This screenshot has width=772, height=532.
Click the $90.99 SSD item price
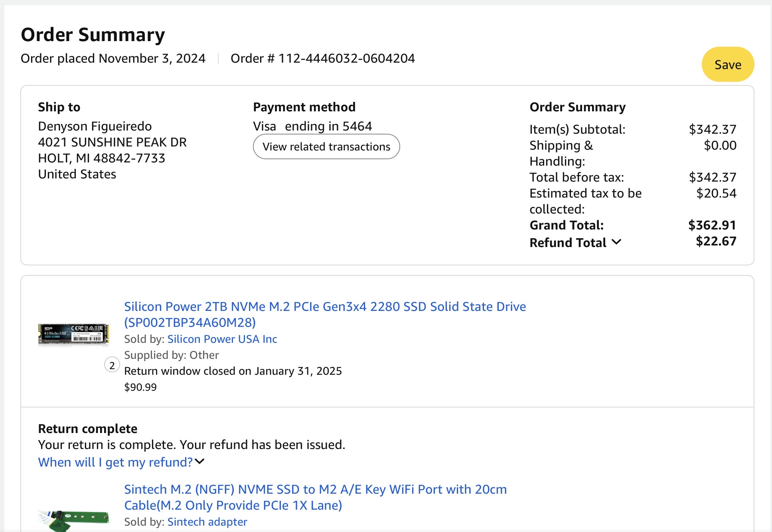(x=140, y=387)
